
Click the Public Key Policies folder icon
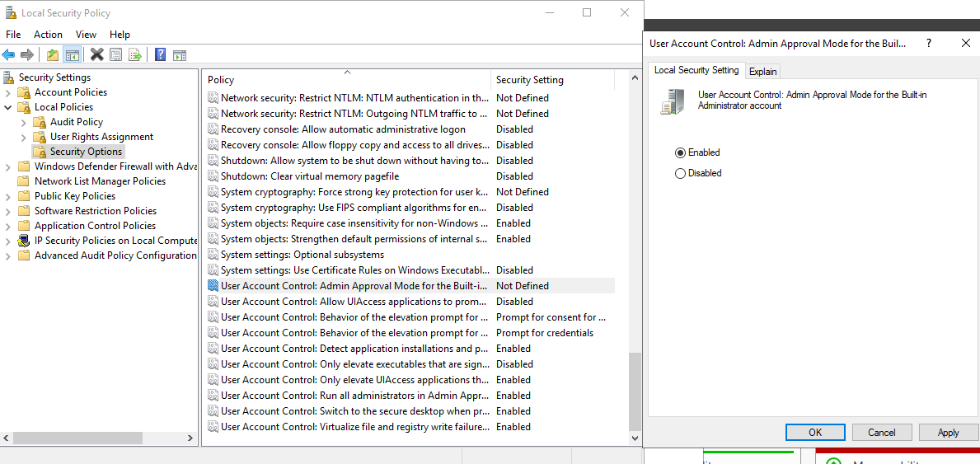(25, 196)
